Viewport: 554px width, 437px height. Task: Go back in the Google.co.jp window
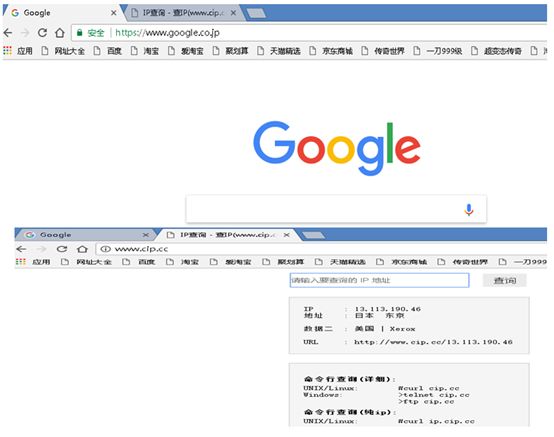coord(8,33)
